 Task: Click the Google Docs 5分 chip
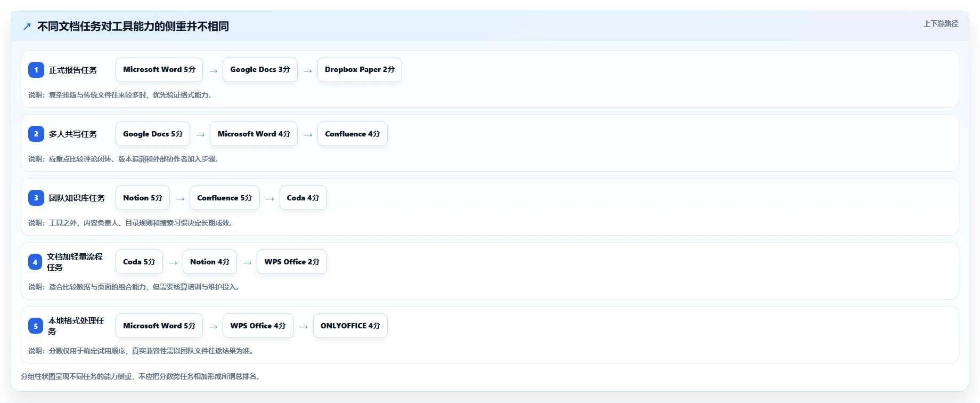pos(153,134)
